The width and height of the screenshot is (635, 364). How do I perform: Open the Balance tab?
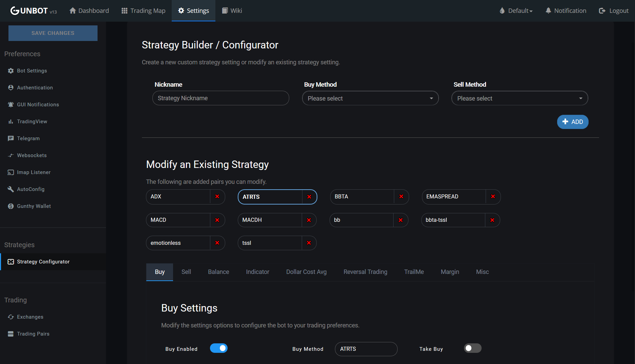218,272
